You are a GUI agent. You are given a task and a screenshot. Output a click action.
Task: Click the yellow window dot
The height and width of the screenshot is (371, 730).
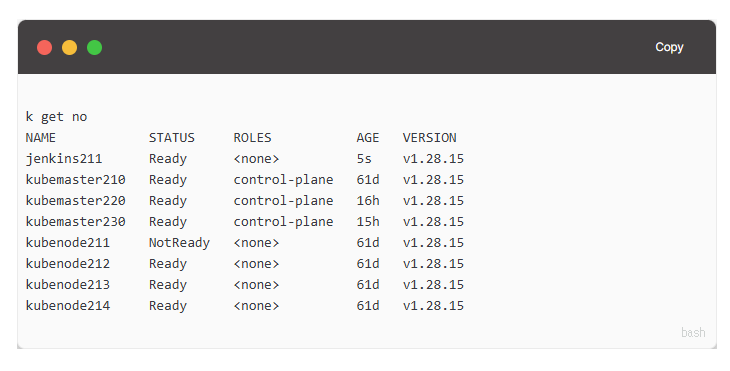[x=69, y=47]
